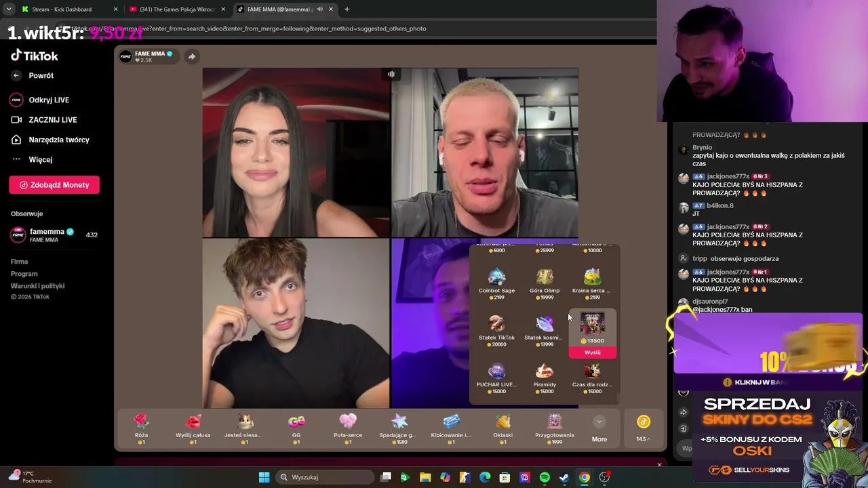This screenshot has width=868, height=488.
Task: Open the weather widget showing 17°C
Action: click(28, 477)
